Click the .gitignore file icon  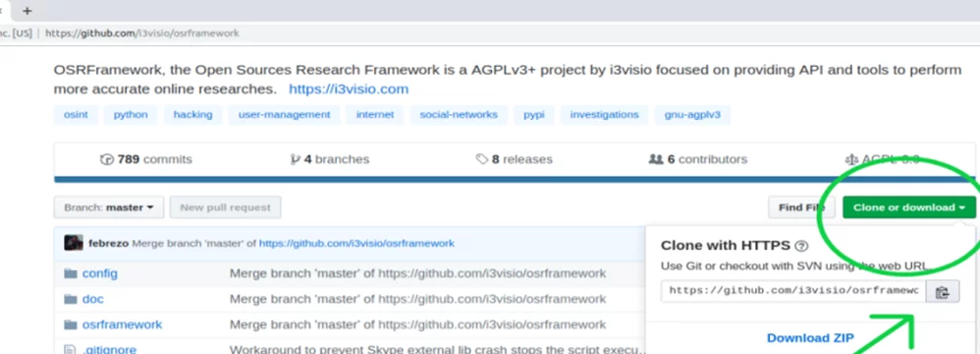[70, 350]
